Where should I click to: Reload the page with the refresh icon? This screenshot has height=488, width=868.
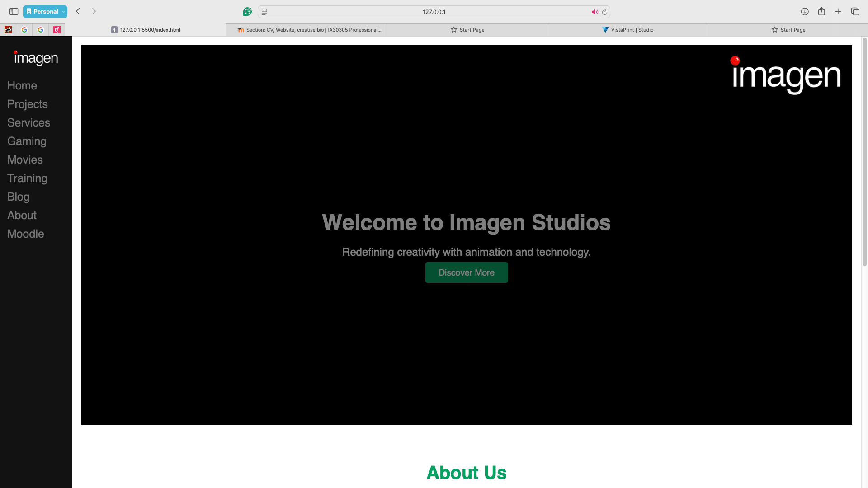(604, 12)
